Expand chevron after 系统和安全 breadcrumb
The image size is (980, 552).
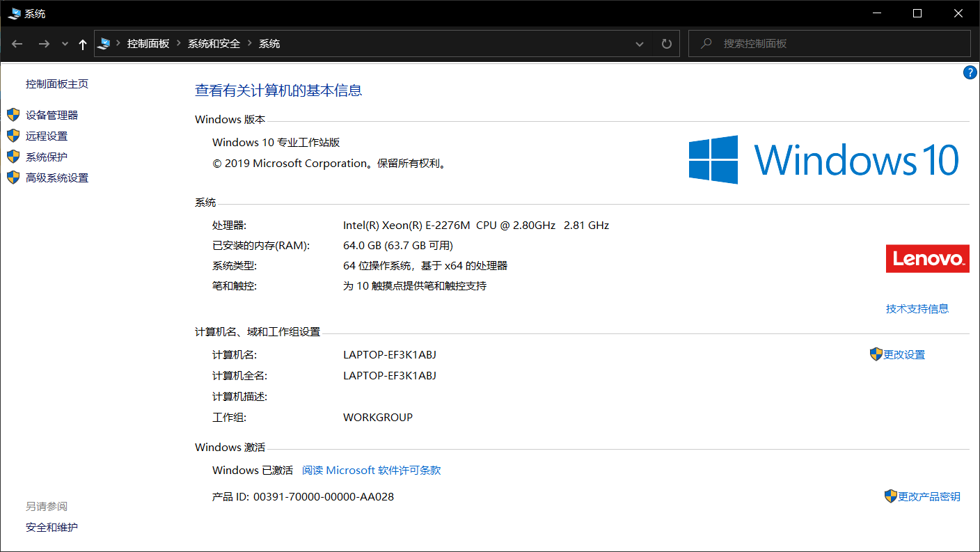[250, 44]
